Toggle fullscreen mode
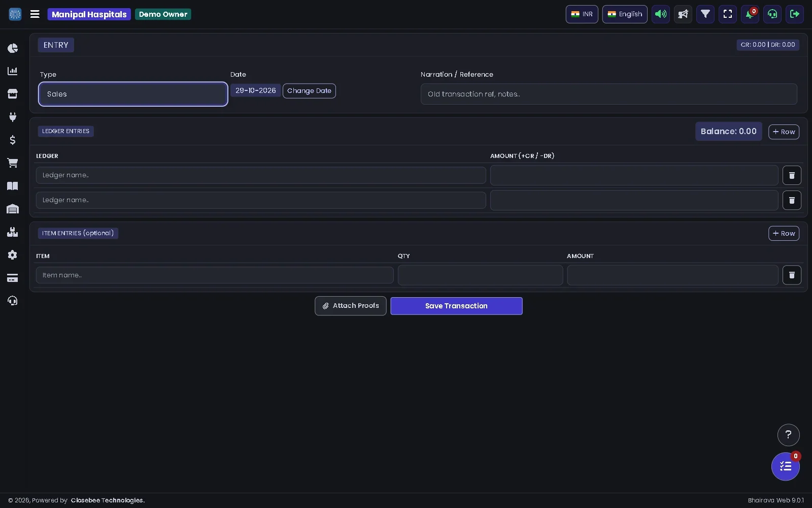Image resolution: width=812 pixels, height=508 pixels. 728,14
